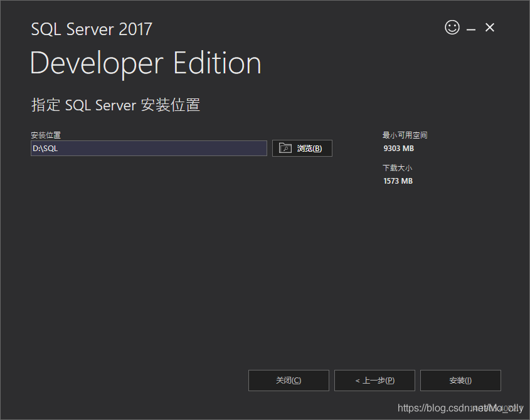Minimize the SQL Server installer window
This screenshot has height=420, width=530.
(x=471, y=29)
